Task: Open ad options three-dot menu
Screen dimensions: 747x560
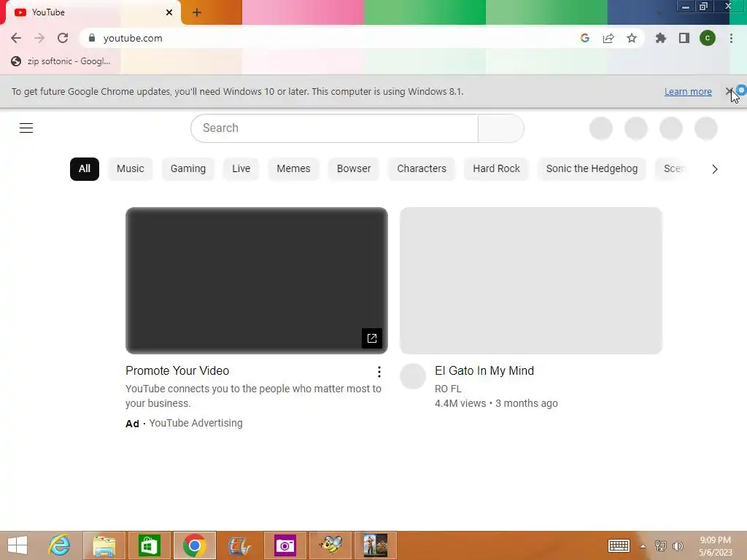Action: [379, 371]
